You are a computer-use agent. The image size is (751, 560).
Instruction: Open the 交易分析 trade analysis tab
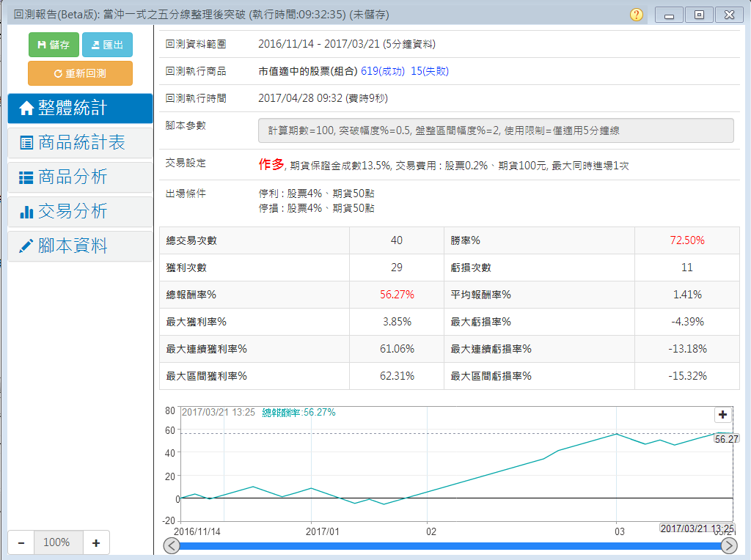[80, 212]
